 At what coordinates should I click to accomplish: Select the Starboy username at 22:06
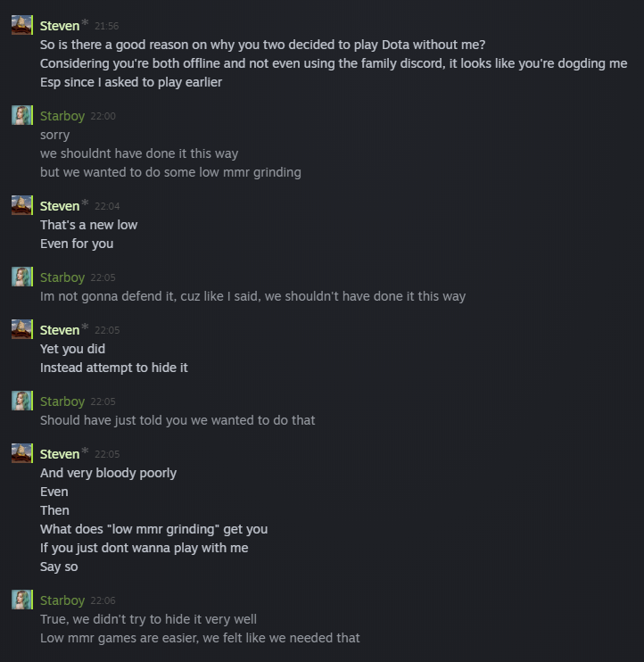coord(62,600)
